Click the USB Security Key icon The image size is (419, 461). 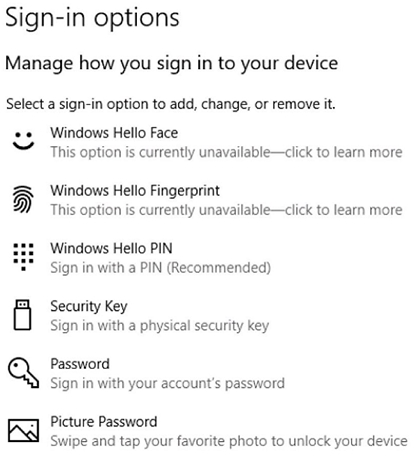[x=22, y=315]
